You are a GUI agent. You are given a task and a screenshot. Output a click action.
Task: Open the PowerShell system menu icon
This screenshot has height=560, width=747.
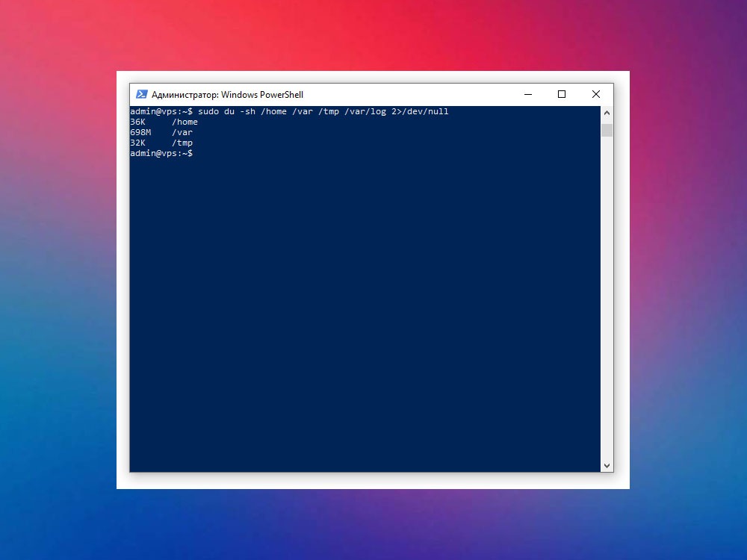point(141,94)
